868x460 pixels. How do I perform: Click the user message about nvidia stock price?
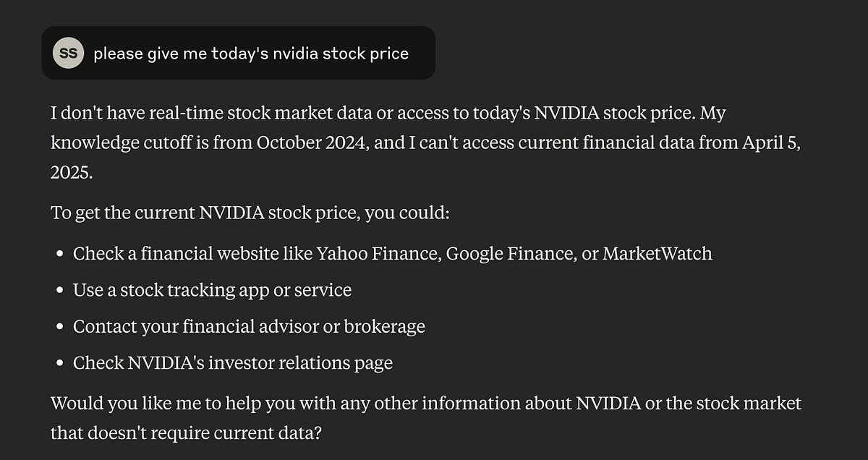(x=250, y=54)
